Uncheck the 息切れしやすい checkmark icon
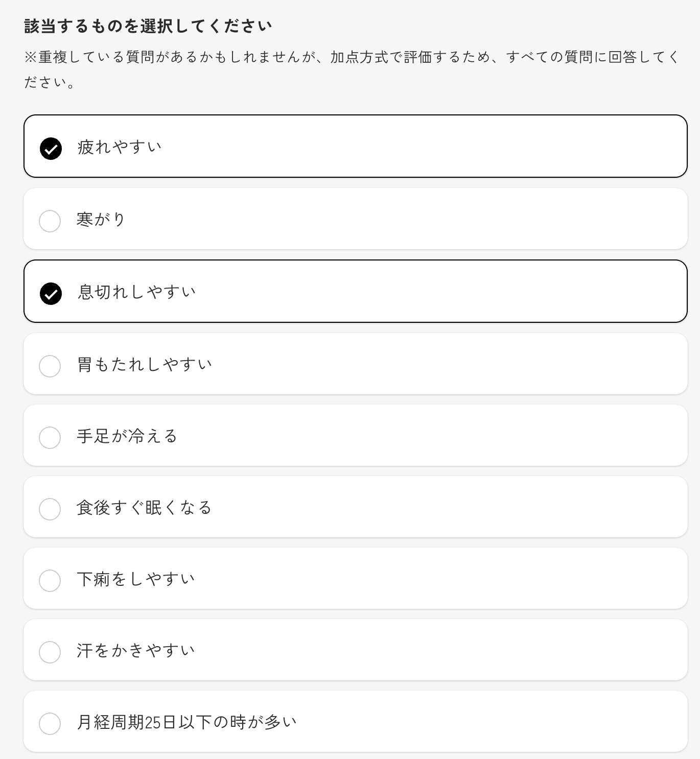This screenshot has height=759, width=700. point(51,294)
